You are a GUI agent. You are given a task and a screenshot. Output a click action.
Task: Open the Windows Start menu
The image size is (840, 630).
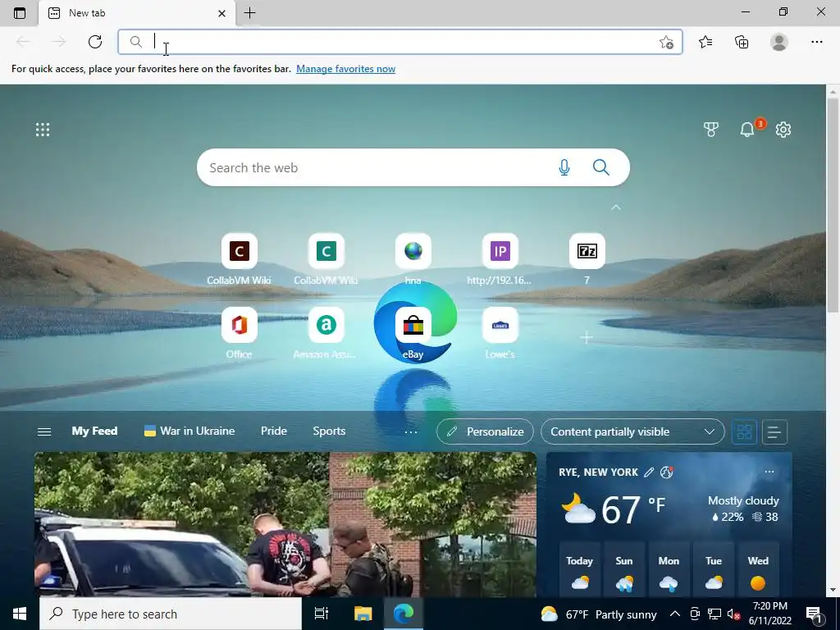click(x=20, y=614)
